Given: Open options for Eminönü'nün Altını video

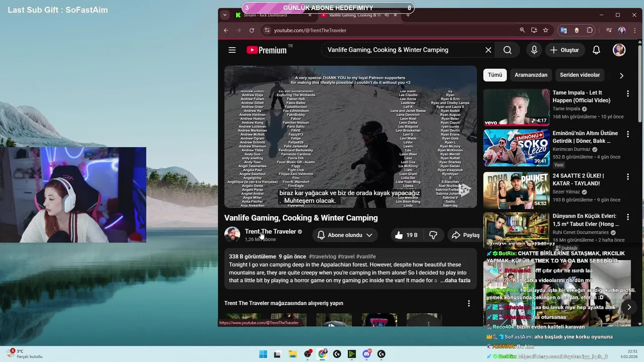Looking at the screenshot, I should click(627, 134).
